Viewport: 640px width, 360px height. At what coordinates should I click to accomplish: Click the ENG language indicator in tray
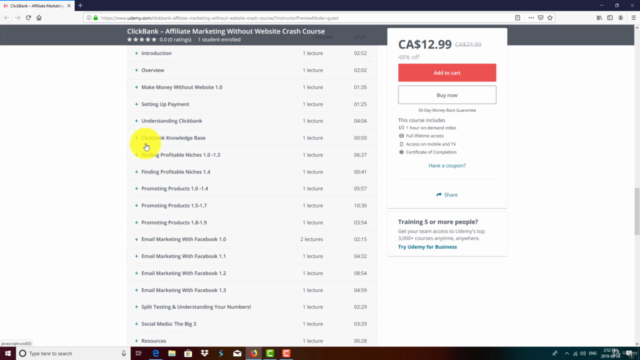[593, 353]
